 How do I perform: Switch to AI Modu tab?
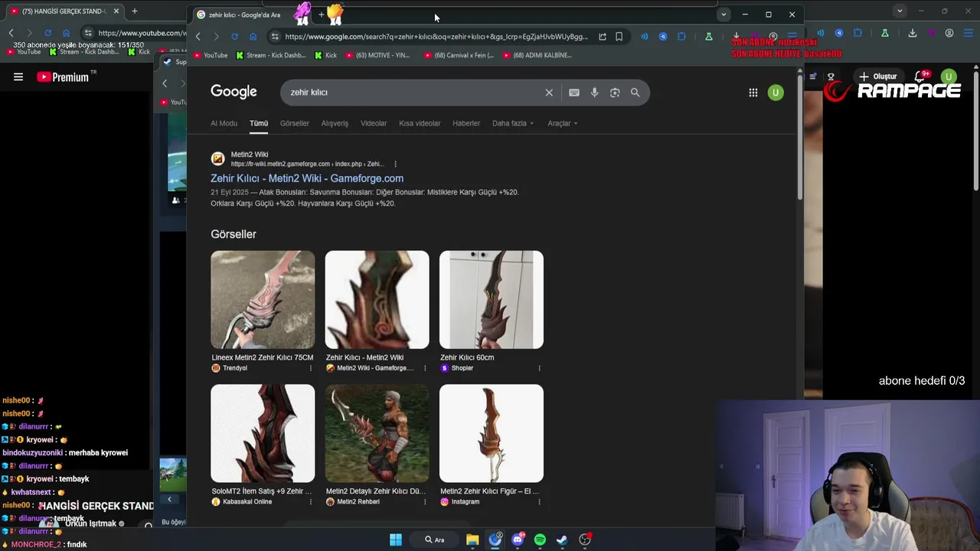pyautogui.click(x=224, y=123)
